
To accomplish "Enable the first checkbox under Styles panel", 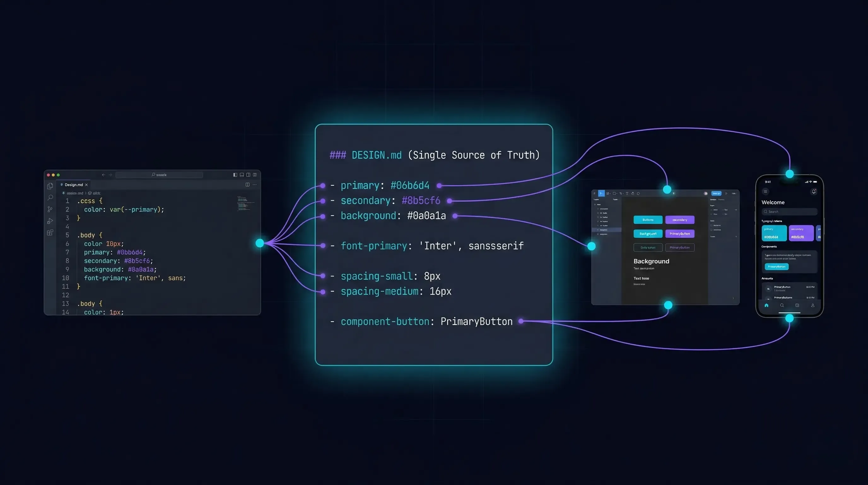I will point(712,226).
